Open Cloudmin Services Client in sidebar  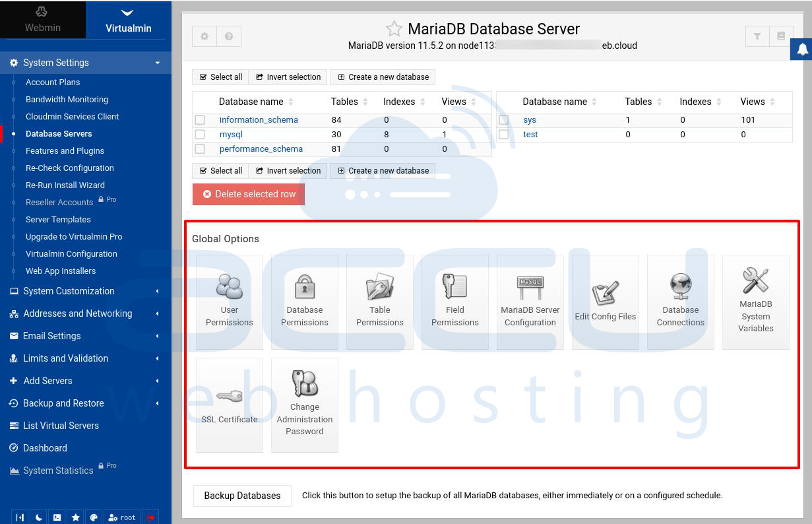(73, 117)
